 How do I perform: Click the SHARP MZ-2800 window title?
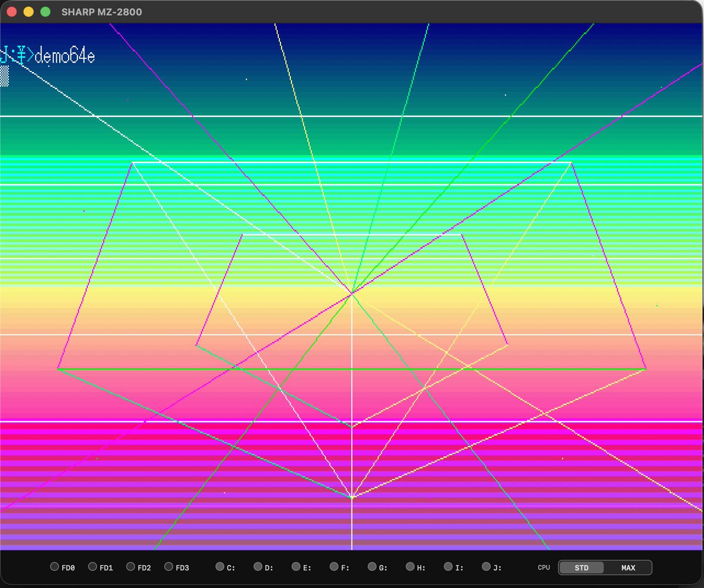[101, 12]
